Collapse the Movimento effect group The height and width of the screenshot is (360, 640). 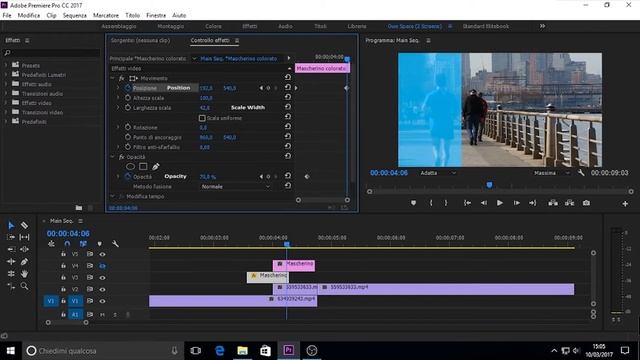pos(113,78)
